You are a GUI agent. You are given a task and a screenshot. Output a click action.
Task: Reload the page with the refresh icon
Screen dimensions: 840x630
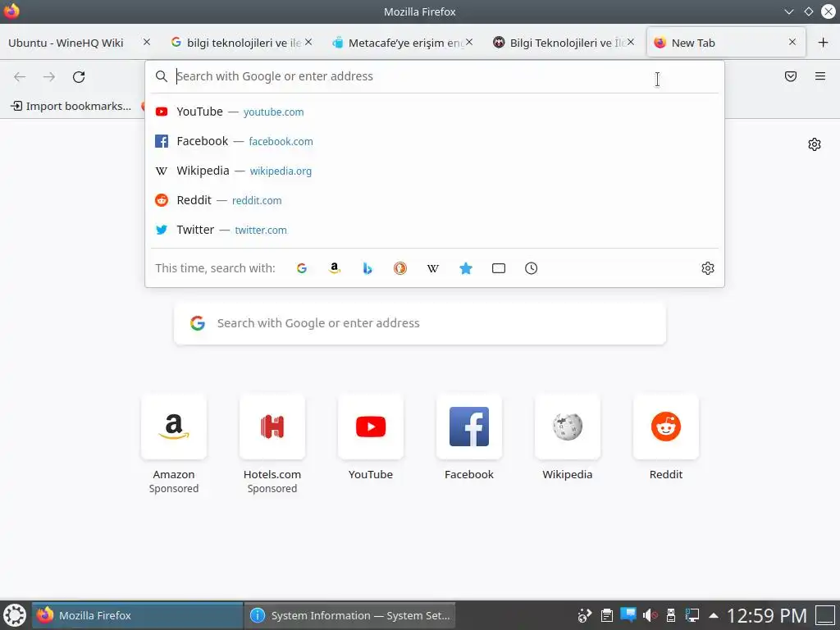[79, 76]
